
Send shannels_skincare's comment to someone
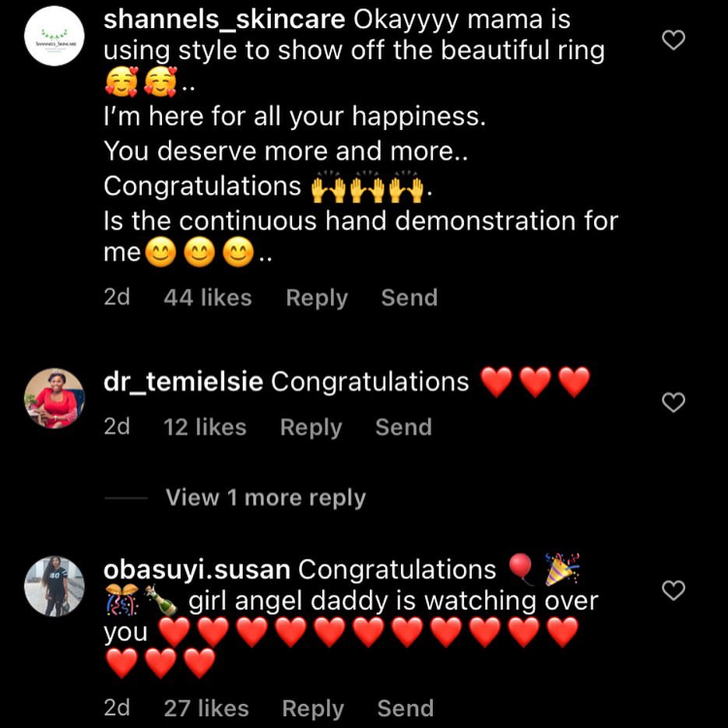coord(410,297)
